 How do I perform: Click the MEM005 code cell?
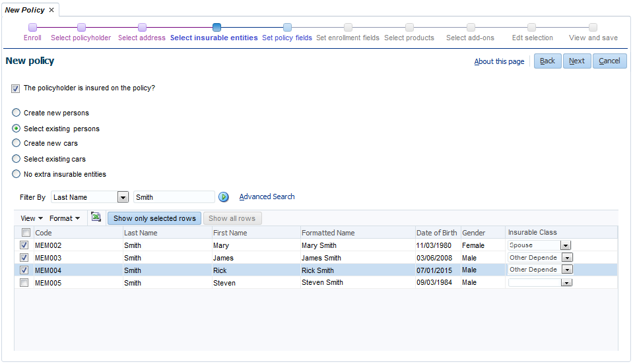tap(48, 283)
